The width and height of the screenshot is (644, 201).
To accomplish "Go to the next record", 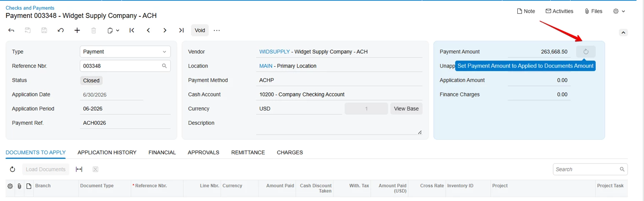I will point(165,30).
